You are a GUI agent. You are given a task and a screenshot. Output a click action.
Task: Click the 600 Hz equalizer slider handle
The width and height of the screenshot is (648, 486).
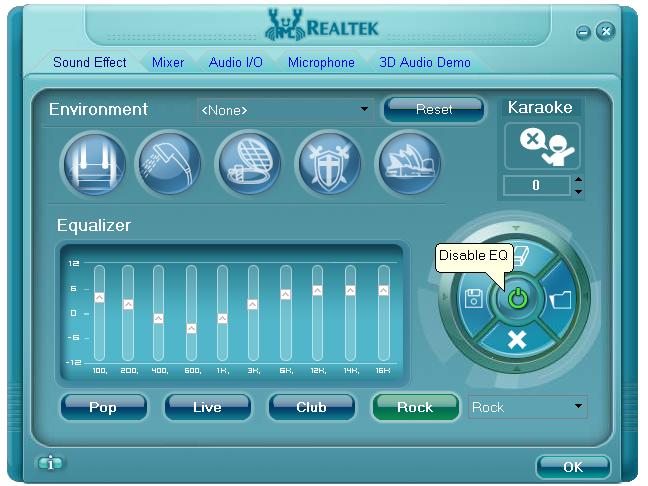point(191,329)
